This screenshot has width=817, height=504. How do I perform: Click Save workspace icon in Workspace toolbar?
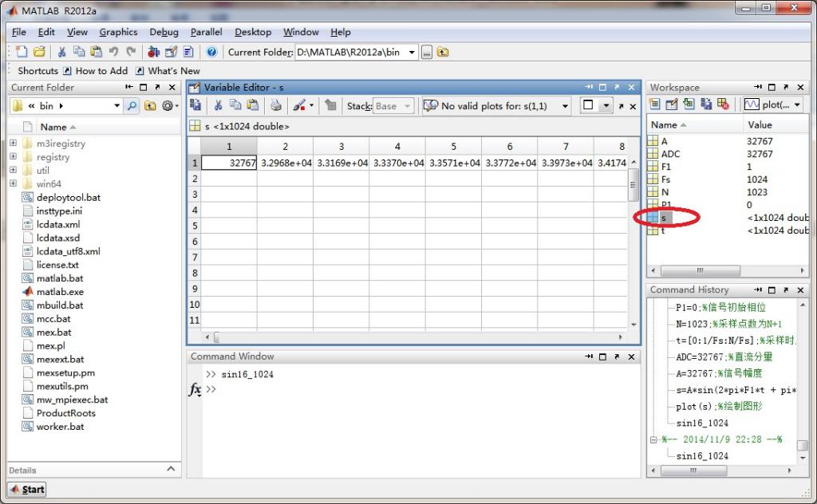(706, 104)
